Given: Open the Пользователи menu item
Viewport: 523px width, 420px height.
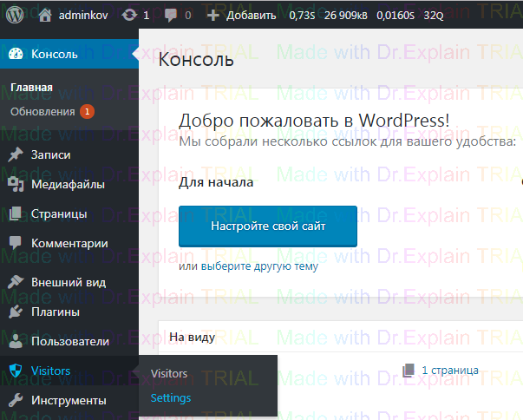Looking at the screenshot, I should pos(69,341).
